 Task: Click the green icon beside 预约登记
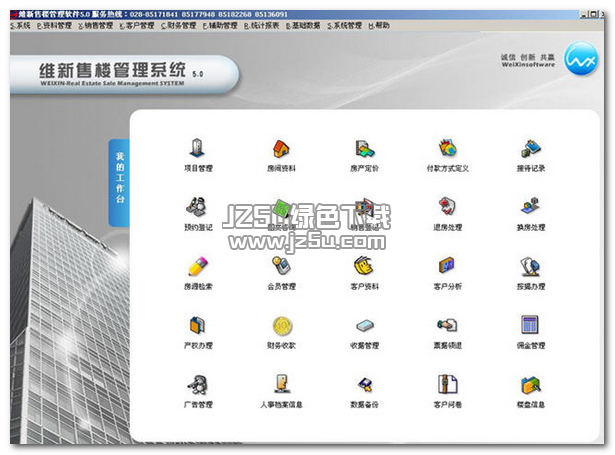281,208
